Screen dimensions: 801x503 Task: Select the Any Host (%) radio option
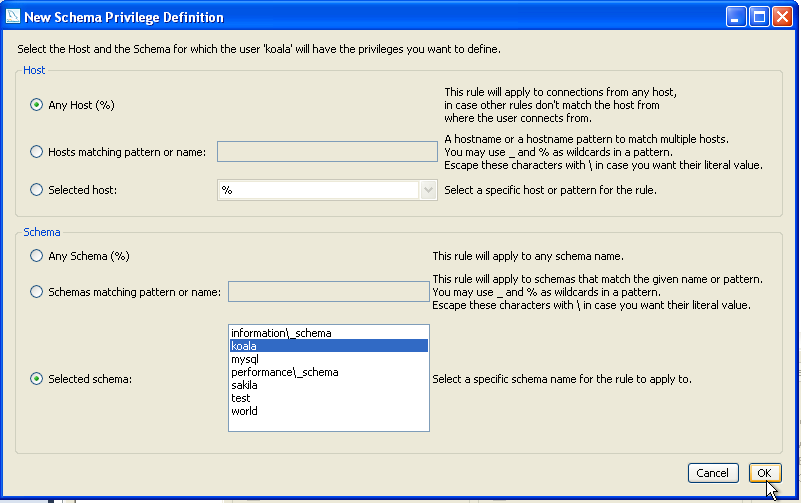tap(37, 105)
